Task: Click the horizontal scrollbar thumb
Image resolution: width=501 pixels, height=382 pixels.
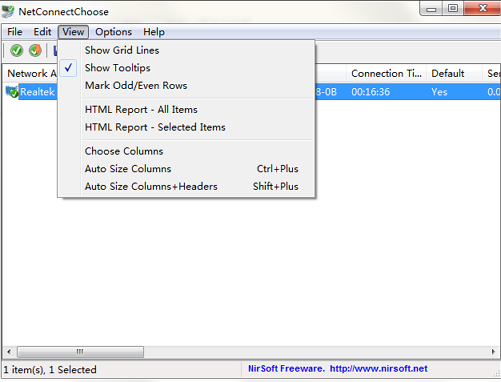Action: click(x=80, y=352)
